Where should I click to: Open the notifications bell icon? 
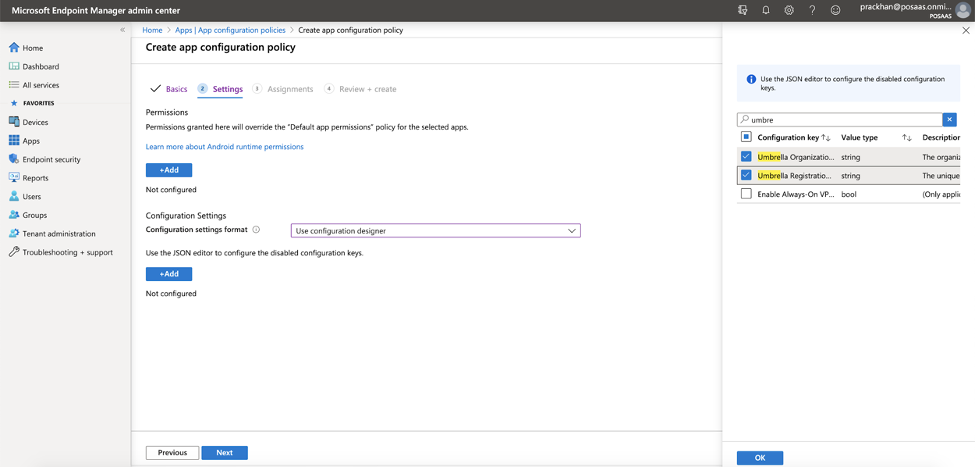[766, 10]
